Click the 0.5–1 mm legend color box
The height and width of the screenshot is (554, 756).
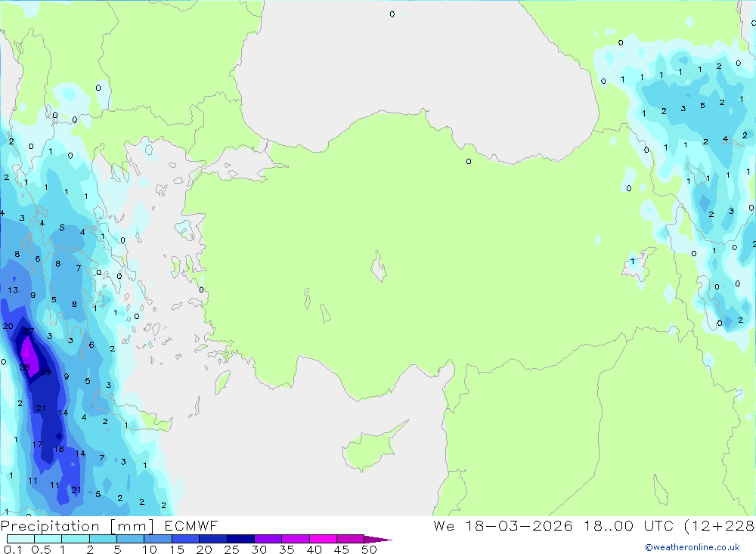coord(48,539)
